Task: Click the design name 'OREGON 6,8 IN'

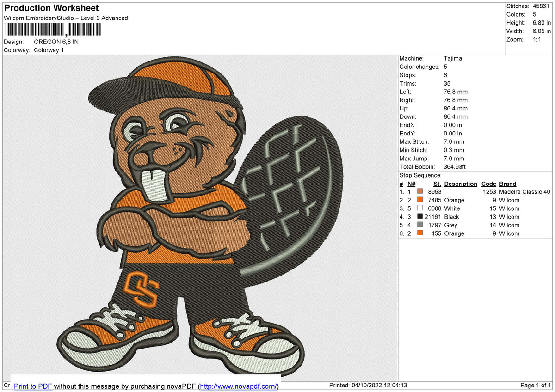Action: click(x=56, y=42)
